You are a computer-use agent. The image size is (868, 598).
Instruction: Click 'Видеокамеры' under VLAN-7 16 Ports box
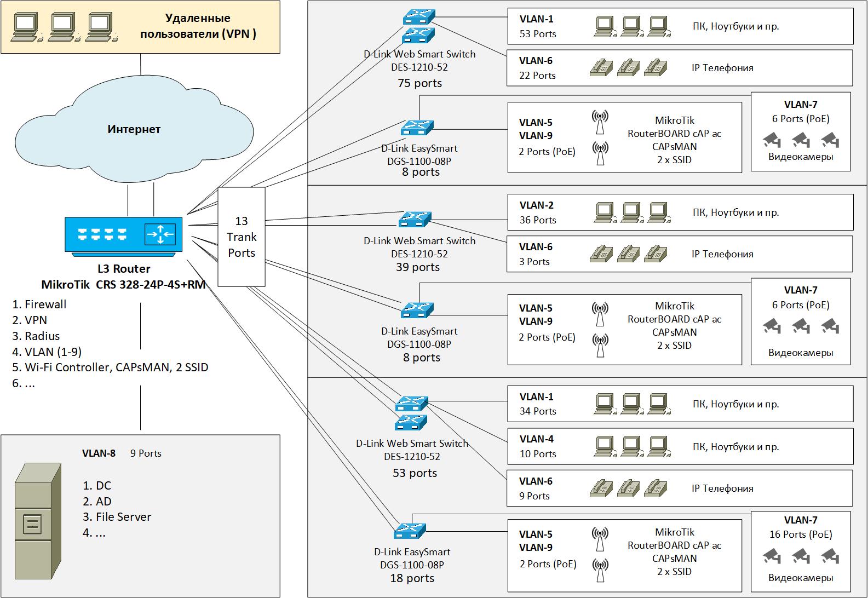(801, 578)
